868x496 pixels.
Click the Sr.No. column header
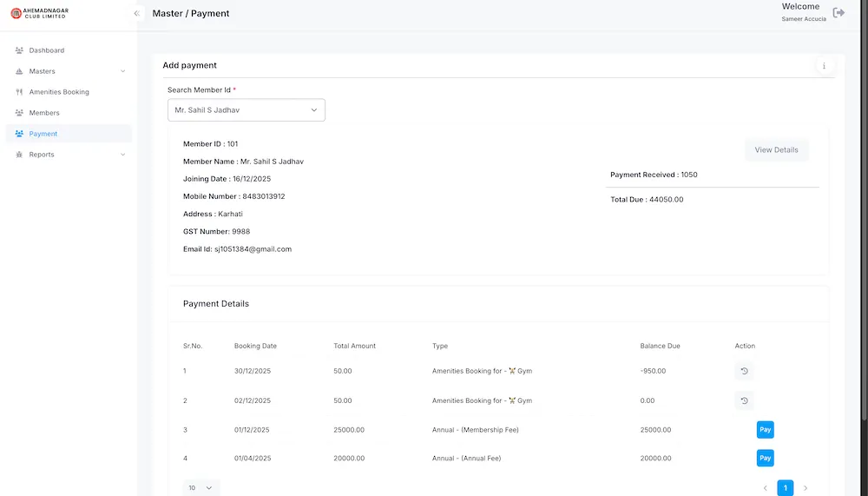click(193, 346)
